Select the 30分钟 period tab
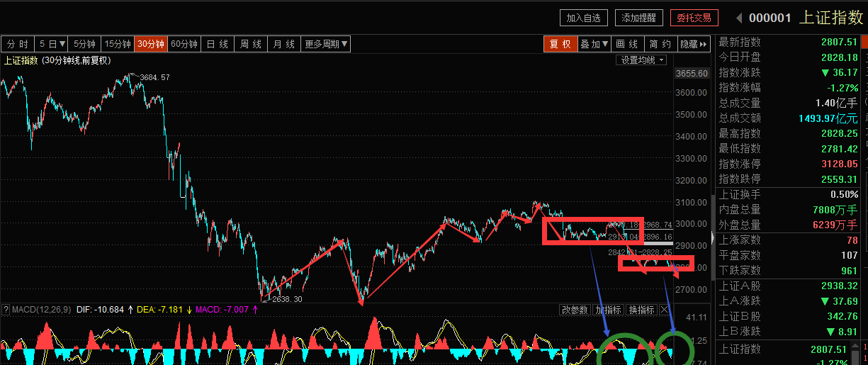The height and width of the screenshot is (365, 868). click(151, 44)
